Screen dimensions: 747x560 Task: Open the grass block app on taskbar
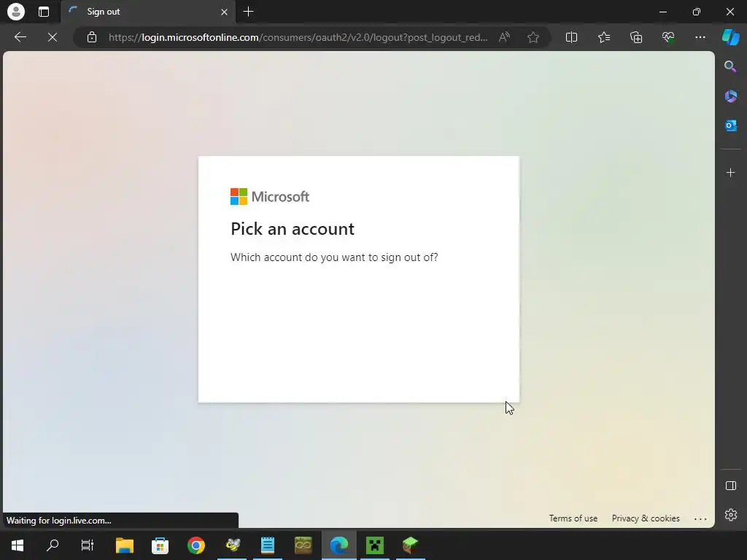[410, 545]
